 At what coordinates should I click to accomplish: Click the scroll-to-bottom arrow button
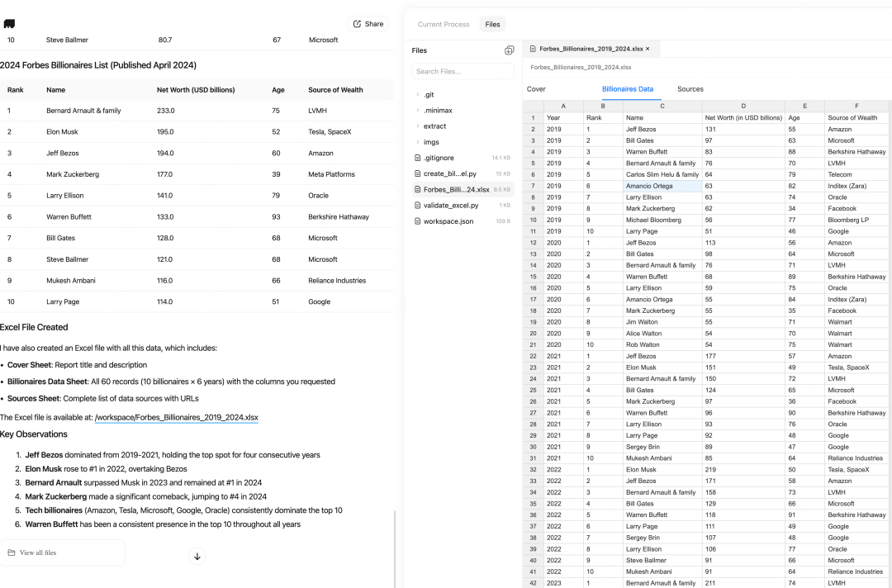pos(197,556)
